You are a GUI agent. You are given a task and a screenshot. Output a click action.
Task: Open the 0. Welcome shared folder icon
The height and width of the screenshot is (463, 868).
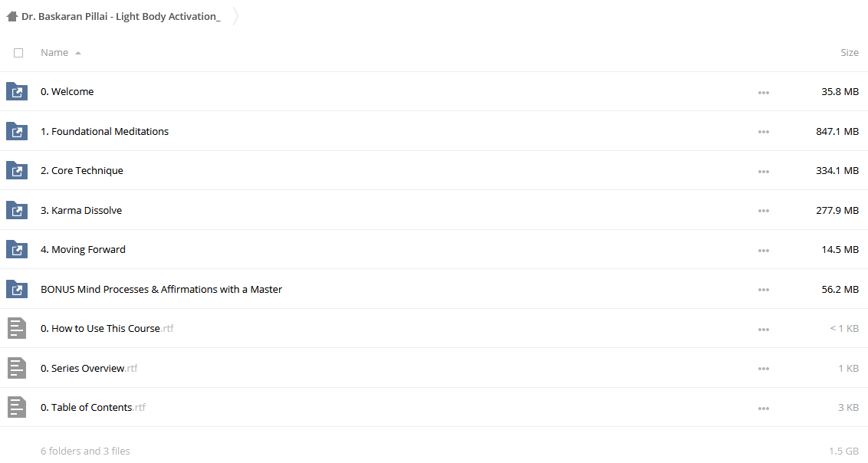(17, 91)
